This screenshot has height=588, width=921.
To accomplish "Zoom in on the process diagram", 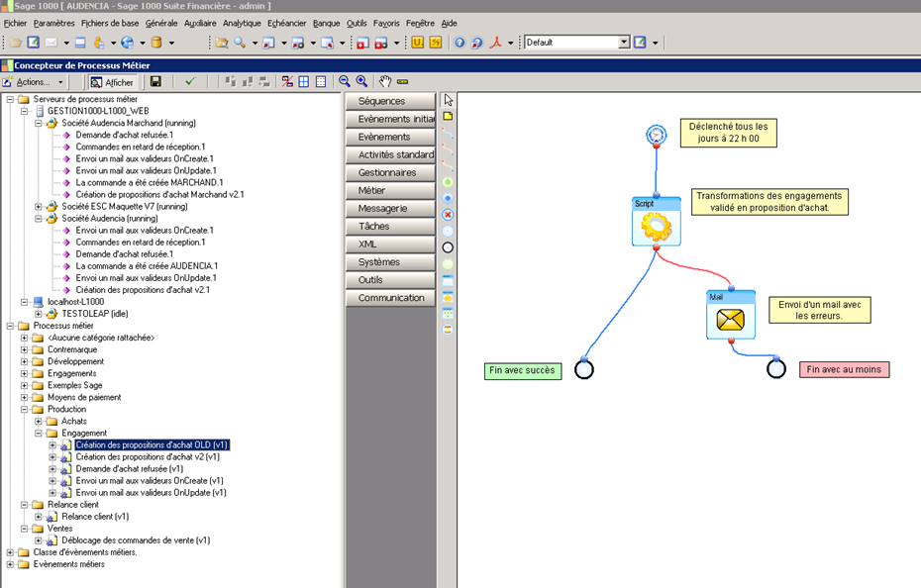I will [361, 81].
